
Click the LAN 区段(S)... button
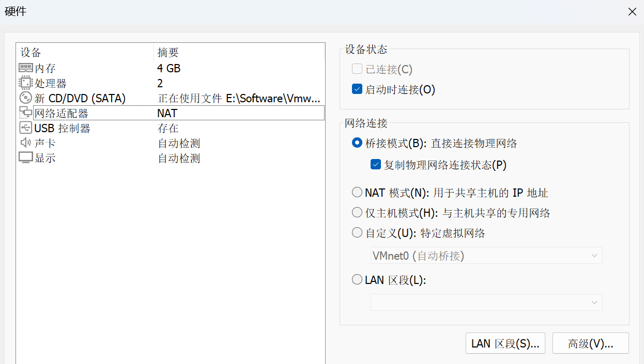click(505, 343)
